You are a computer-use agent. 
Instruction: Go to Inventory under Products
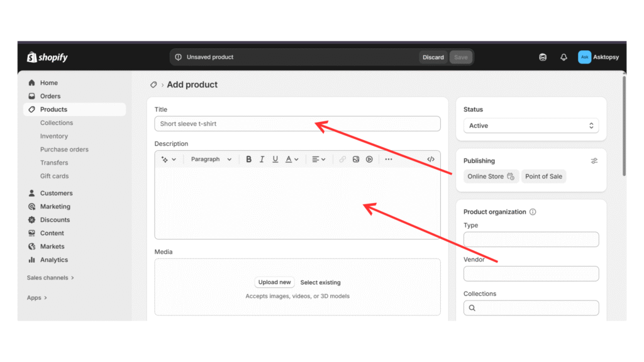(x=54, y=136)
